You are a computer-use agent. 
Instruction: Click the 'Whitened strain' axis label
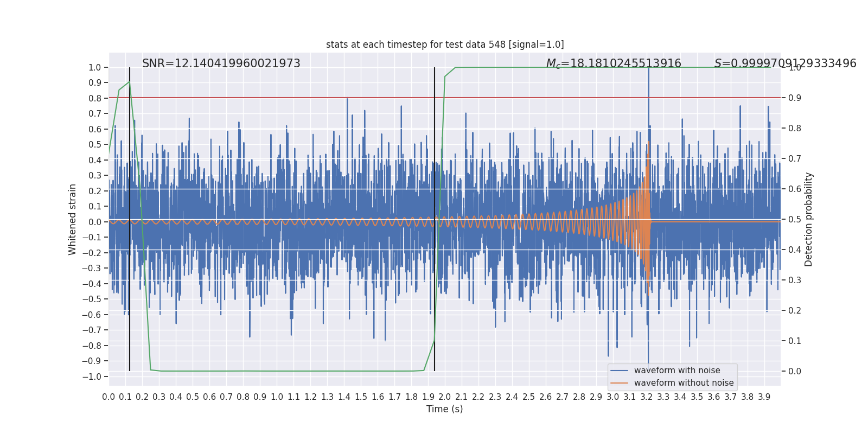pos(73,219)
